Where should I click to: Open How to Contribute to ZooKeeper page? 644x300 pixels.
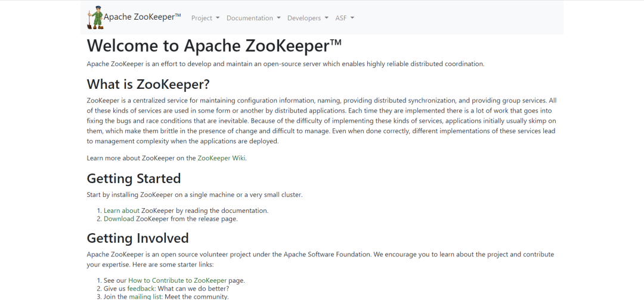pyautogui.click(x=178, y=280)
